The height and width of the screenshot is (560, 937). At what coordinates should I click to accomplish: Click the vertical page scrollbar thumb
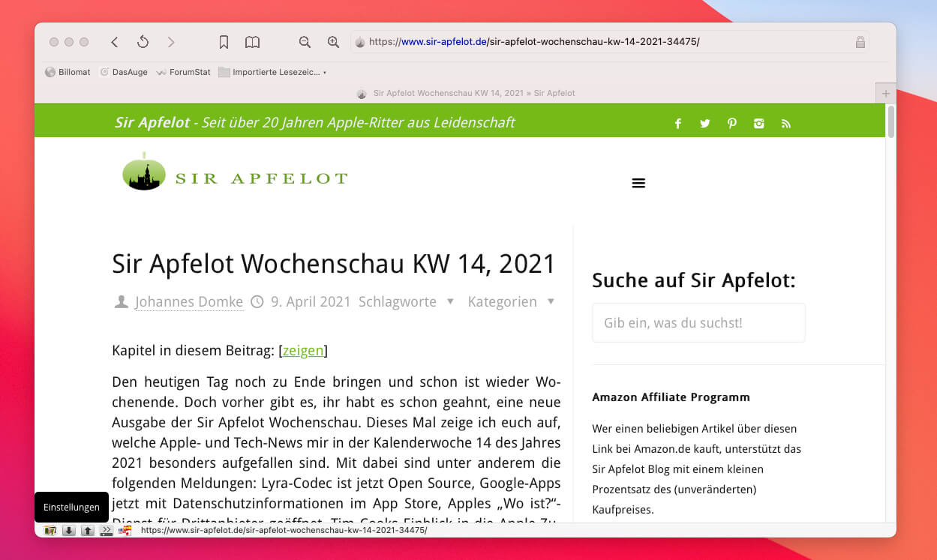pos(890,122)
